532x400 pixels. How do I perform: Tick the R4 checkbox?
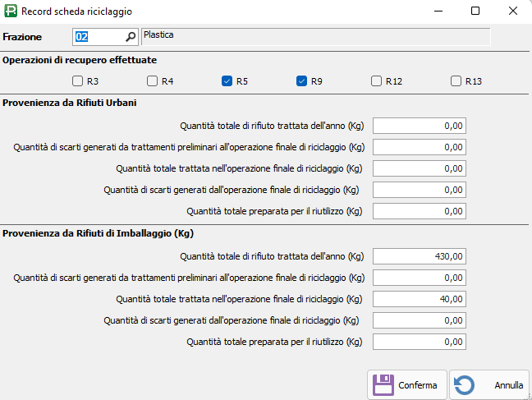click(152, 81)
